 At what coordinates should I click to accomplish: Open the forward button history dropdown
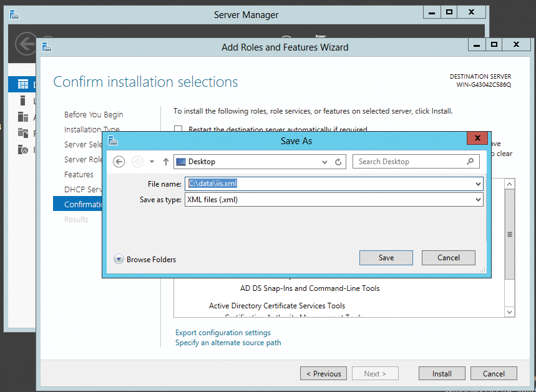click(152, 162)
